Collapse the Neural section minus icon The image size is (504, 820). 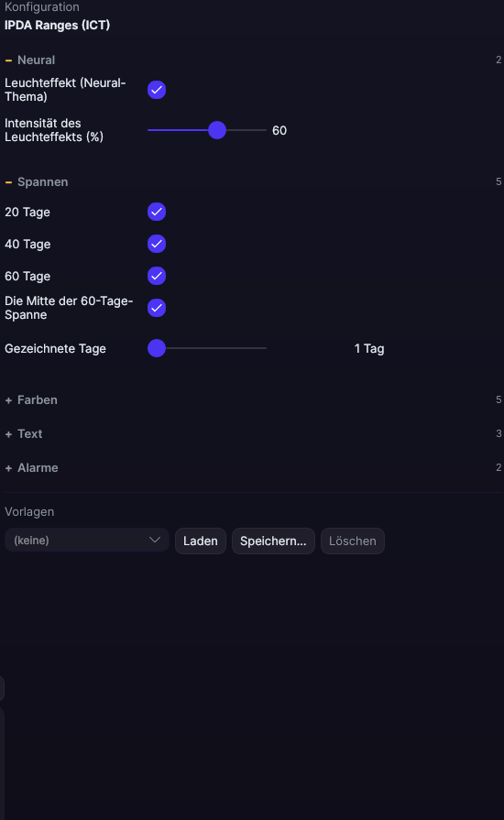8,60
